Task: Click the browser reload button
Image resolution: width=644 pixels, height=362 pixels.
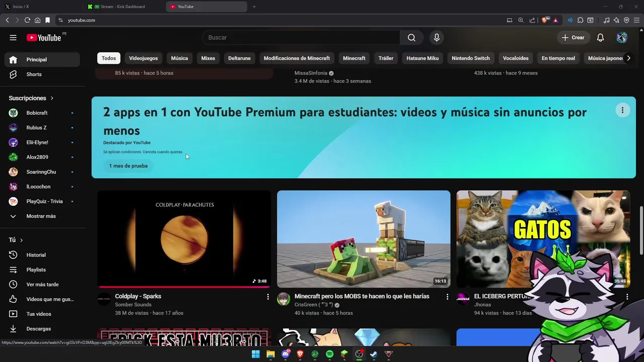Action: [x=27, y=20]
